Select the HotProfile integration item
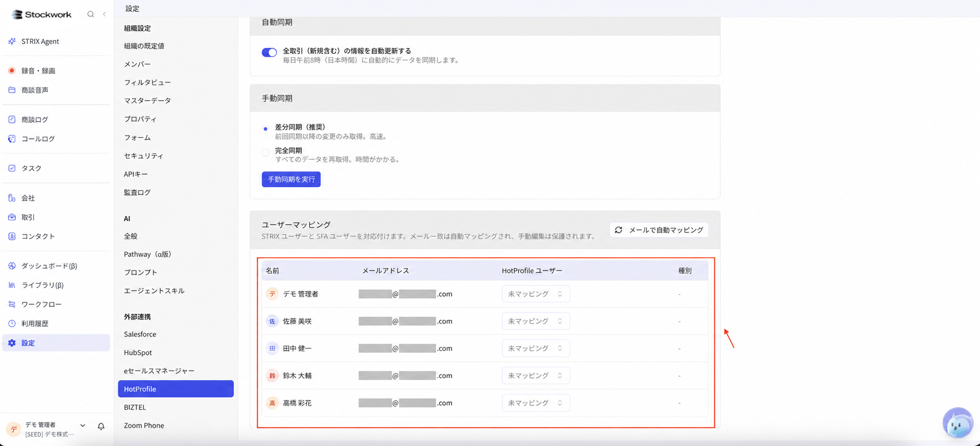The height and width of the screenshot is (446, 980). coord(176,389)
